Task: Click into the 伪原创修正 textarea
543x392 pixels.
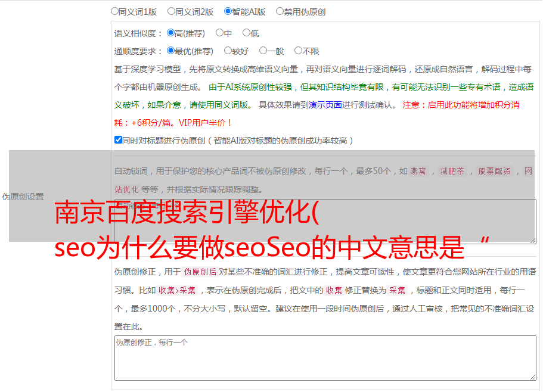Action: point(325,358)
